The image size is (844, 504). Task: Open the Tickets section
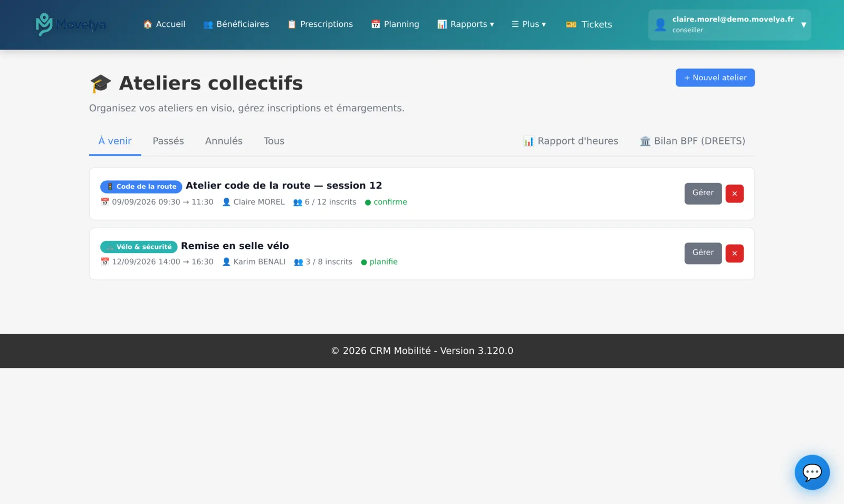589,24
